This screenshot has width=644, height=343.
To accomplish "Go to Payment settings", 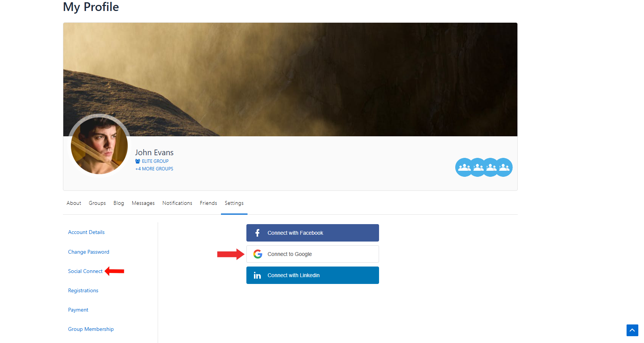I will pos(78,310).
